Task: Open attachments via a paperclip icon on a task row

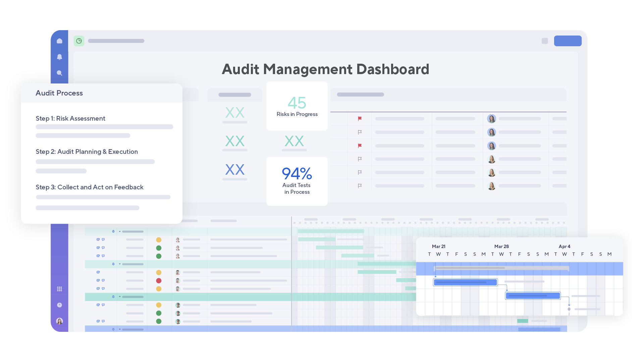Action: pos(98,239)
